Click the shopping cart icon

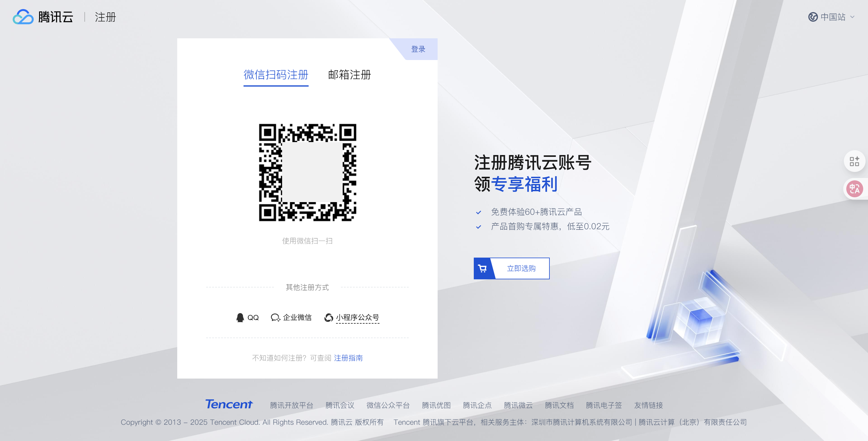pyautogui.click(x=483, y=268)
